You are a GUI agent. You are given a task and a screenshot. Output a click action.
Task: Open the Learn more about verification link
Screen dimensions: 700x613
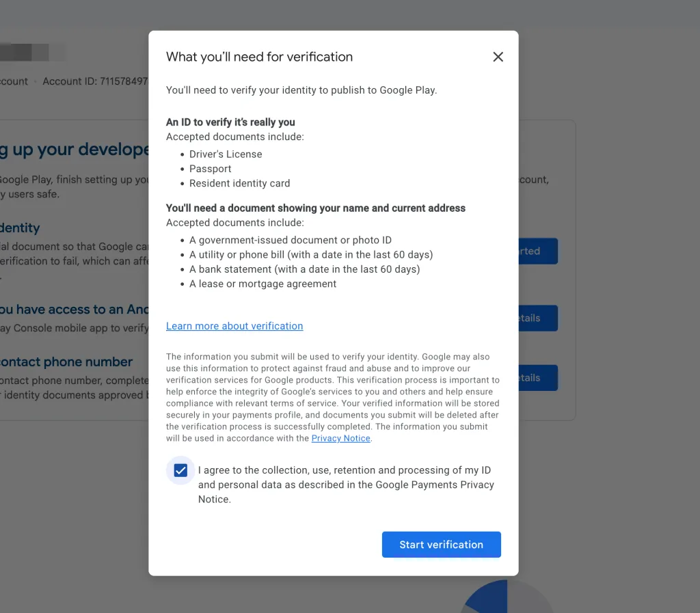coord(234,326)
